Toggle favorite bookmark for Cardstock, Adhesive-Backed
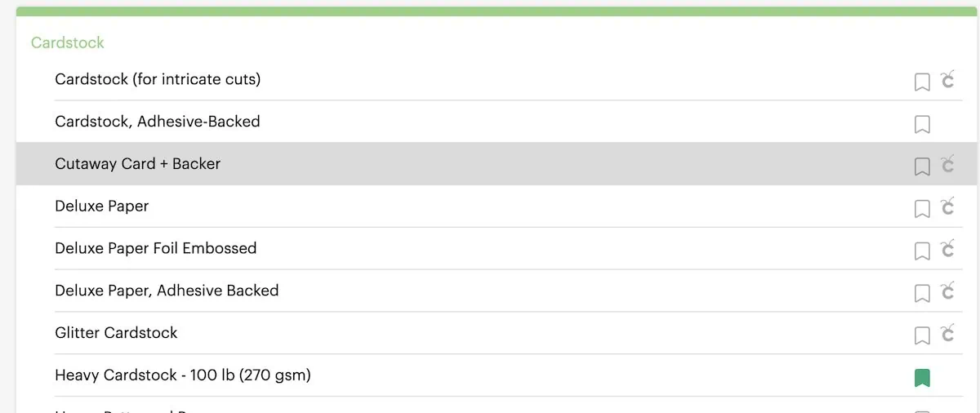 922,124
